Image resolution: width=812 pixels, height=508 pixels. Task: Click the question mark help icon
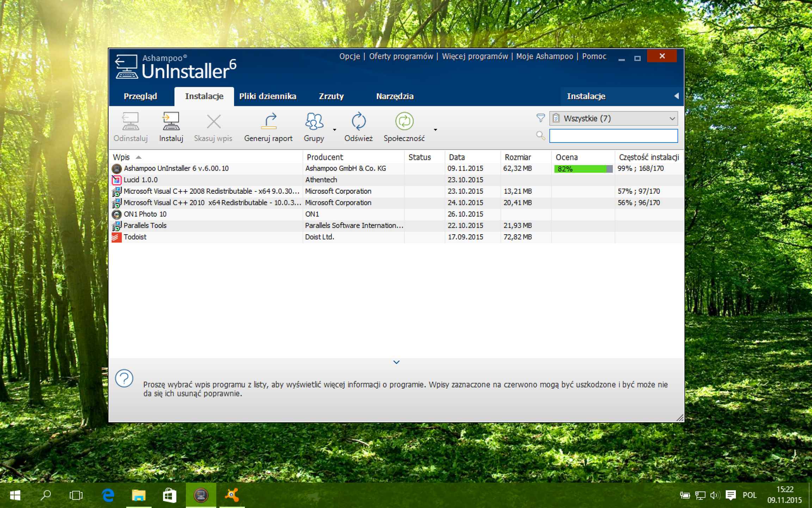pyautogui.click(x=124, y=379)
